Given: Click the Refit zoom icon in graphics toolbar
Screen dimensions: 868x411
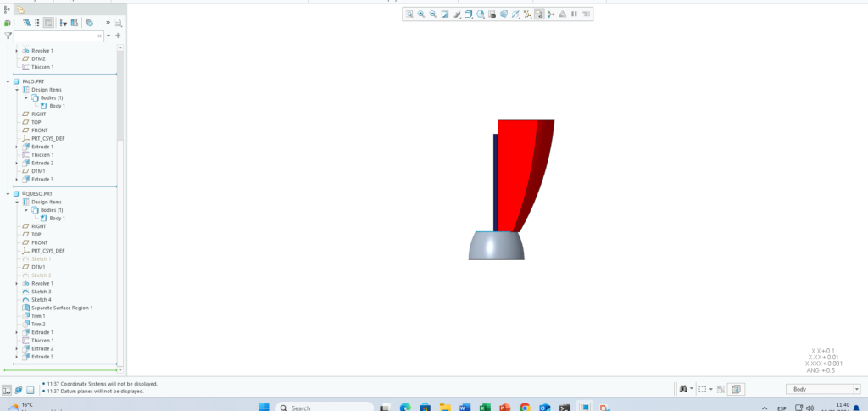Looking at the screenshot, I should click(x=409, y=14).
